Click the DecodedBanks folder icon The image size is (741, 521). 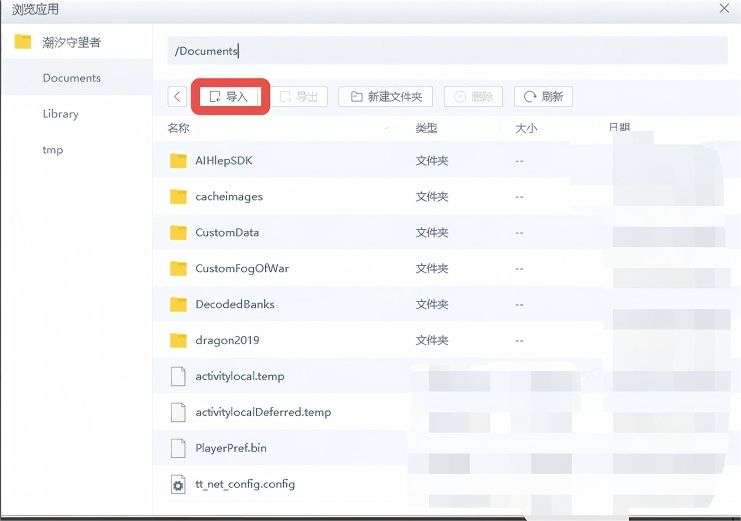click(178, 304)
